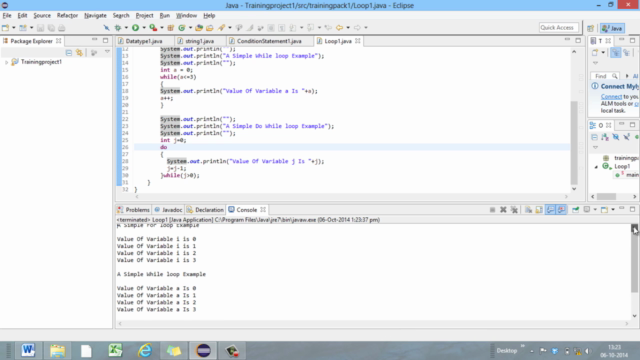Click Remove Launch console X icon
Image resolution: width=640 pixels, height=360 pixels.
click(503, 210)
